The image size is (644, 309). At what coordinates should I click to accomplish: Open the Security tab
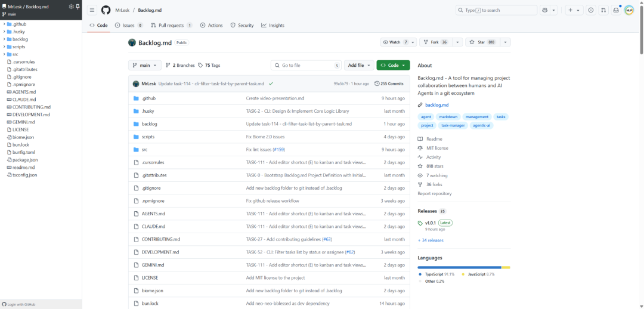[x=242, y=25]
